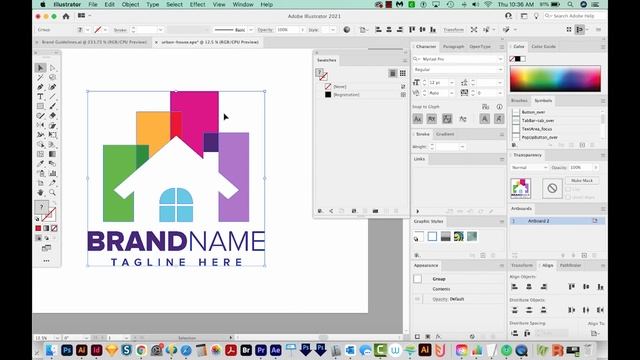640x360 pixels.
Task: Open the blending mode Normal dropdown
Action: point(529,168)
